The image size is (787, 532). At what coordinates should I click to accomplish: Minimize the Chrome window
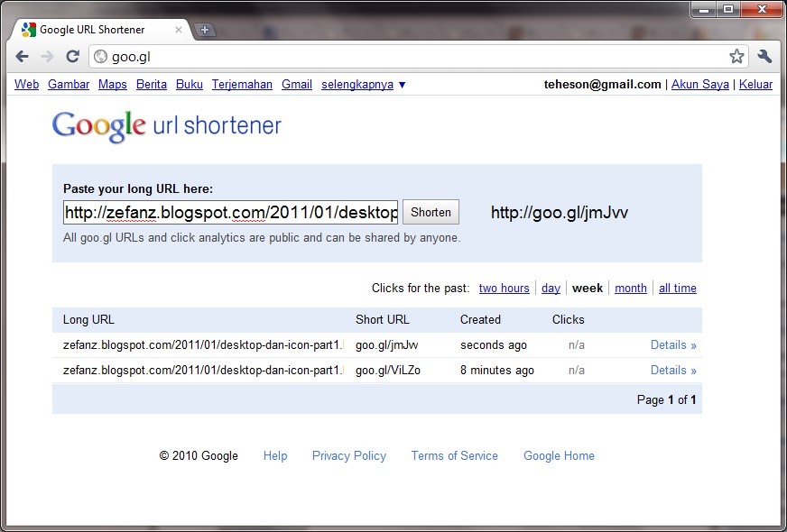(704, 10)
